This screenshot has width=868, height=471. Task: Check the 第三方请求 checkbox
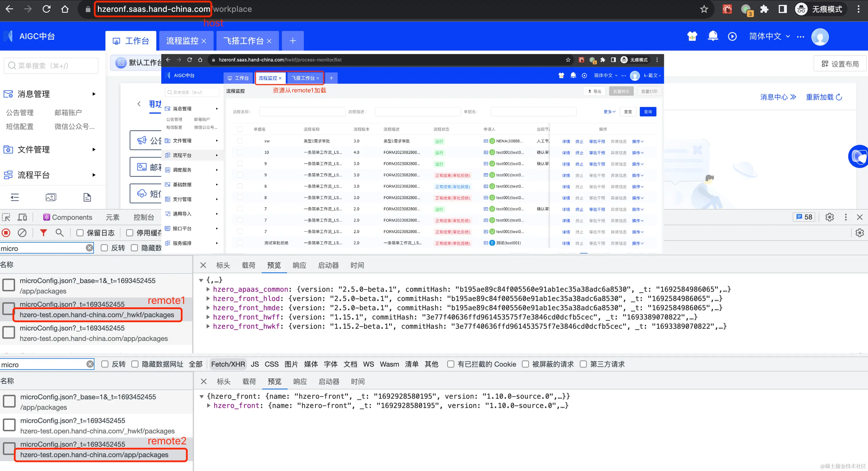(x=583, y=364)
